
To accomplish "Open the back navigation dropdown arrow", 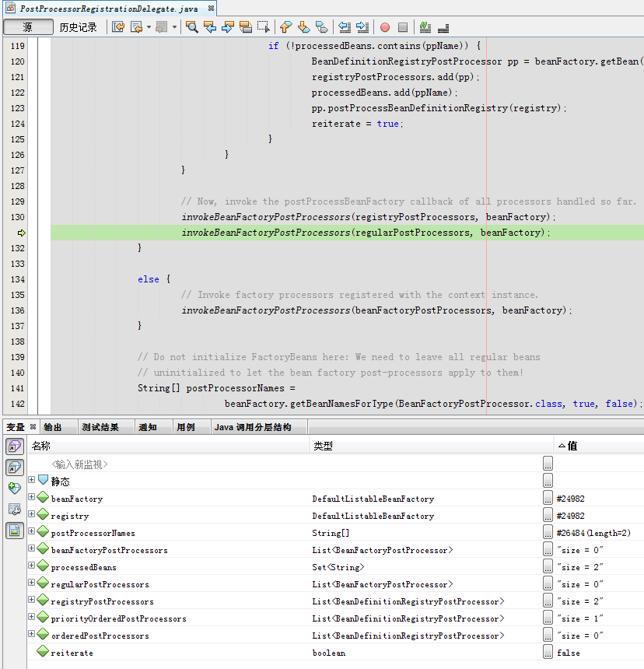I will point(149,27).
